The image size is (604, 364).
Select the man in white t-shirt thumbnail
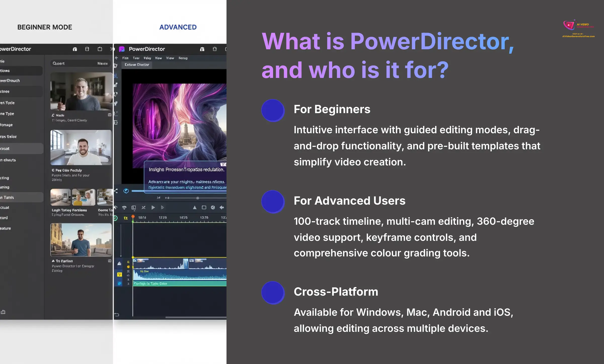tap(81, 147)
